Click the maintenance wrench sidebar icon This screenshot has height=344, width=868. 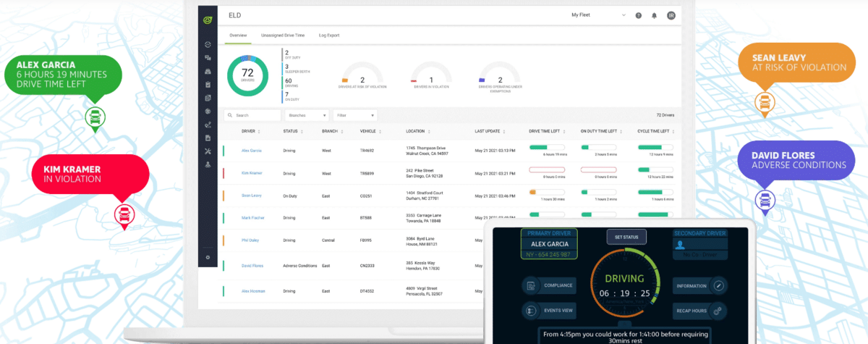click(208, 151)
